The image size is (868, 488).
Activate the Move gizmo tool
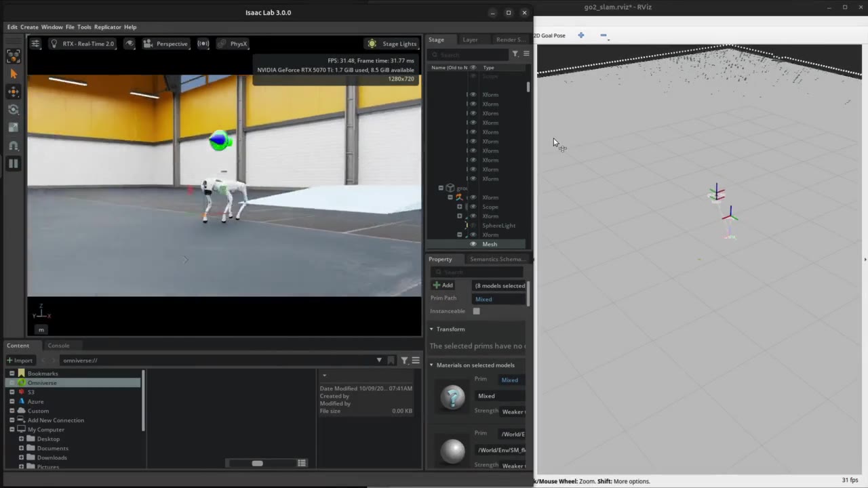13,91
